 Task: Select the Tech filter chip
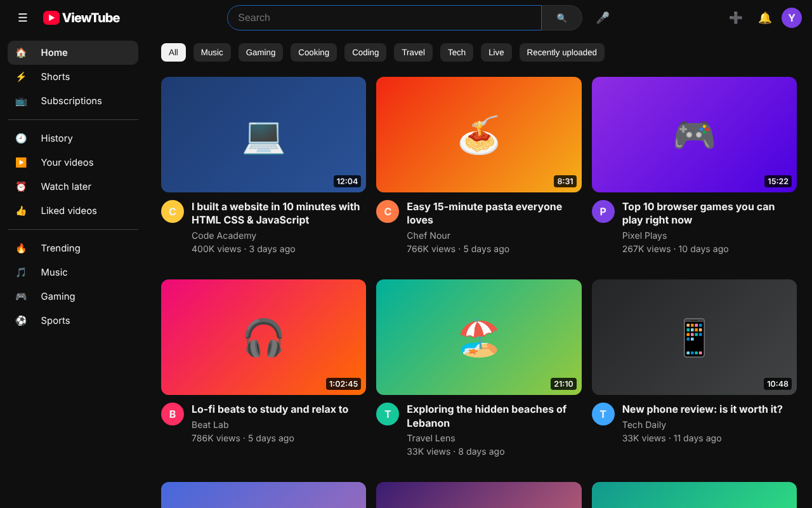[457, 53]
